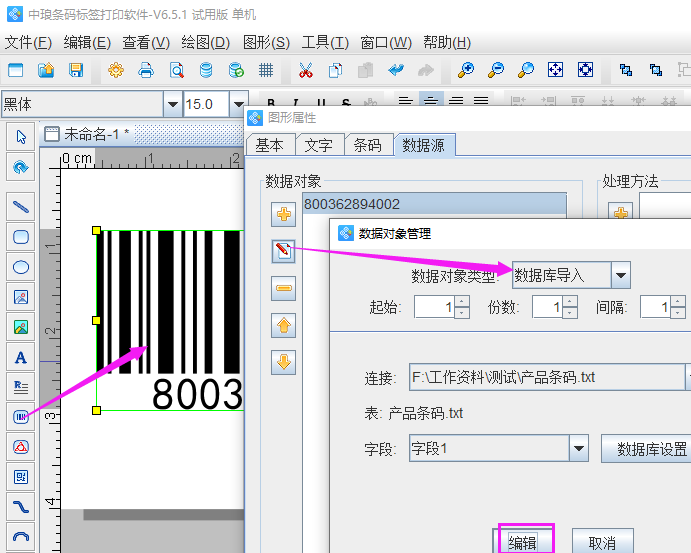Switch to 基本 tab

[x=270, y=145]
